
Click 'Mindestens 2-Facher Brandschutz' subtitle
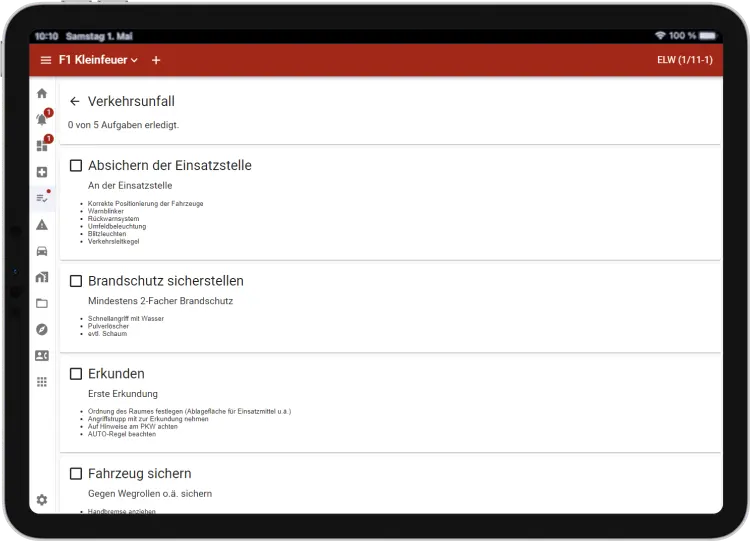pos(160,301)
